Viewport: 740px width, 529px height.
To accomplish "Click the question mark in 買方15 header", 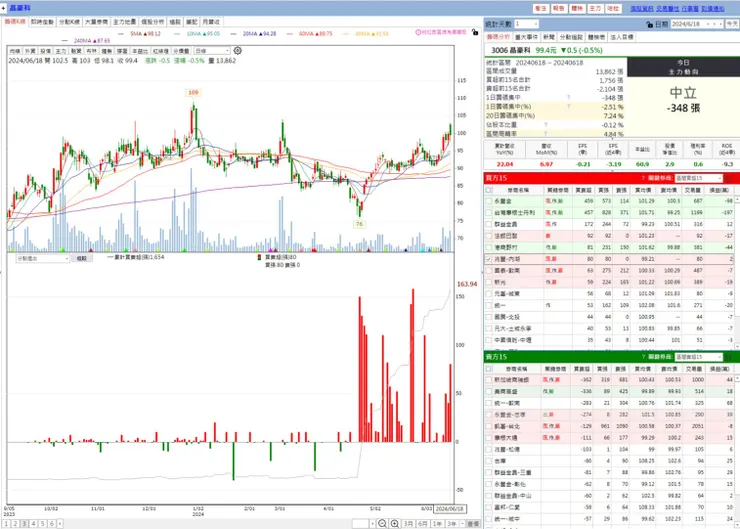I will click(x=643, y=178).
